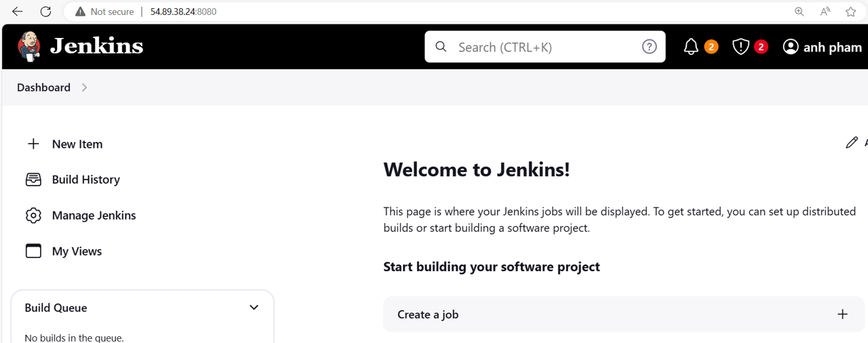This screenshot has width=868, height=343.
Task: Open My Views from the sidebar
Action: click(77, 251)
